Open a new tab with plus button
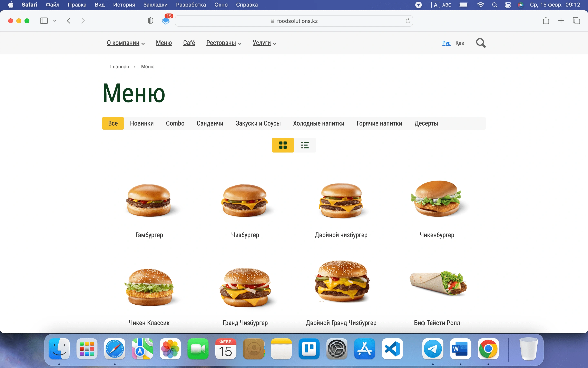 pyautogui.click(x=561, y=21)
